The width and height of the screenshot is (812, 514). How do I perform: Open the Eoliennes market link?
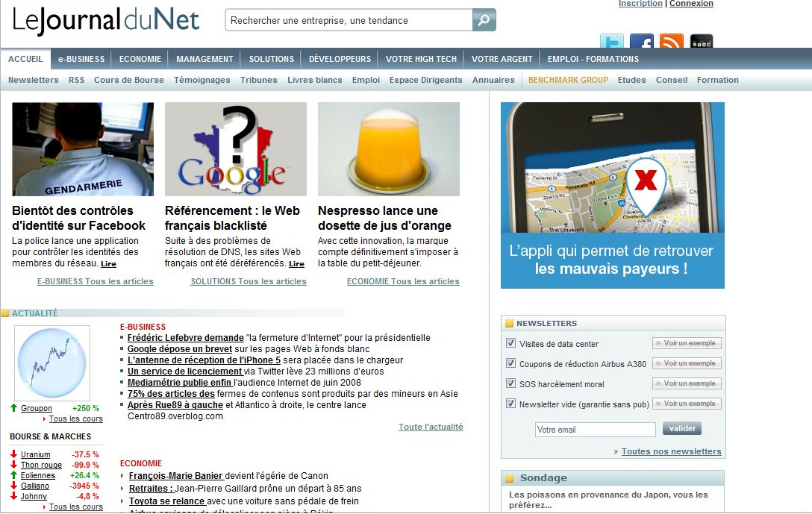click(x=38, y=475)
